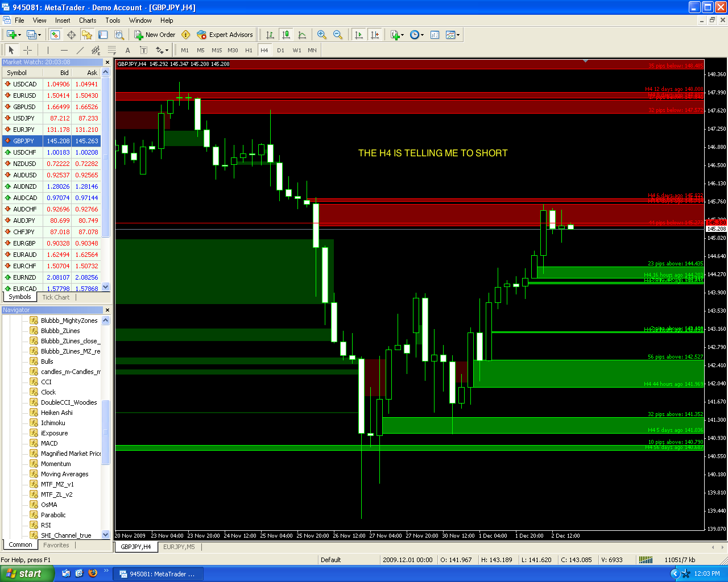Viewport: 728px width, 582px height.
Task: Set timeframe to M15
Action: click(x=217, y=50)
